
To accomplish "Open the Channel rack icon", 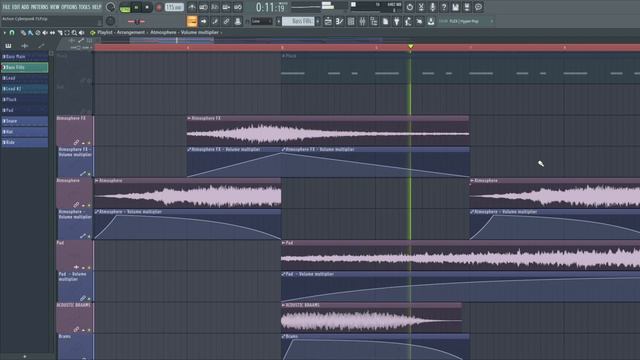I will coord(351,21).
